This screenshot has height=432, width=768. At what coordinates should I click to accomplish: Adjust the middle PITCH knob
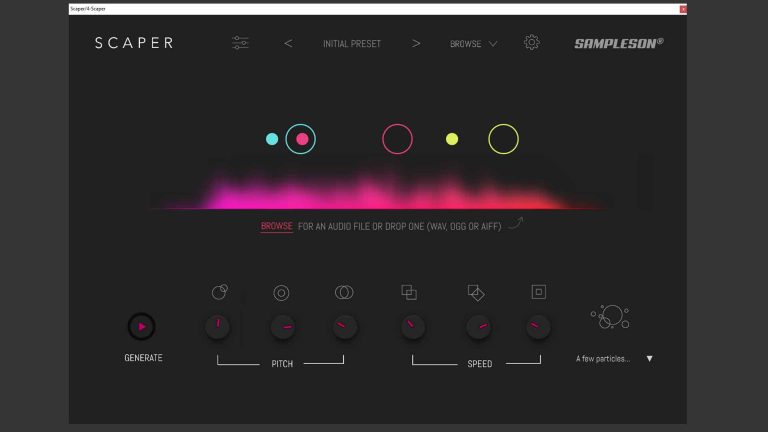coord(283,327)
